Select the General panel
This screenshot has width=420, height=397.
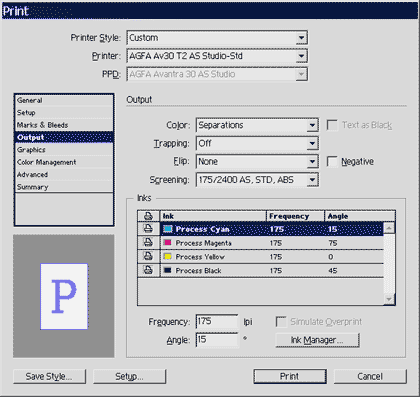click(x=64, y=100)
